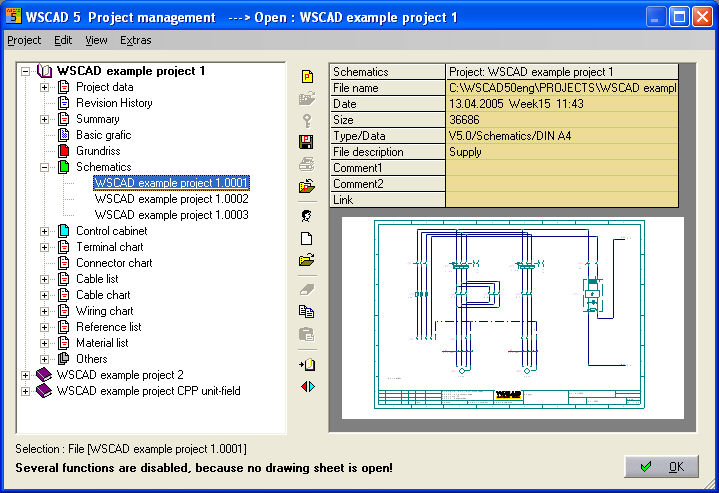
Task: Select the Revision History label
Action: point(114,103)
